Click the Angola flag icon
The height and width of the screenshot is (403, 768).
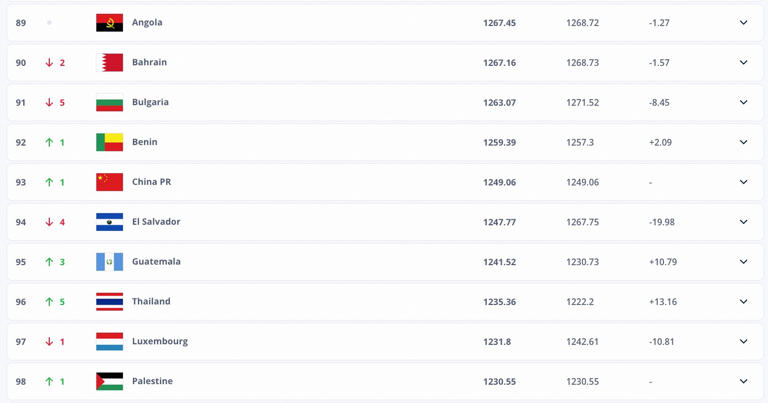click(x=109, y=23)
